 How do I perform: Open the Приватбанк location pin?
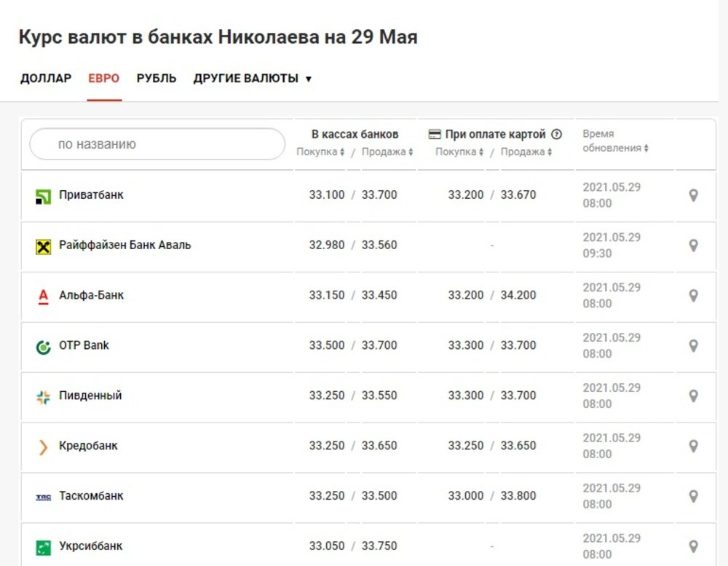pos(693,195)
